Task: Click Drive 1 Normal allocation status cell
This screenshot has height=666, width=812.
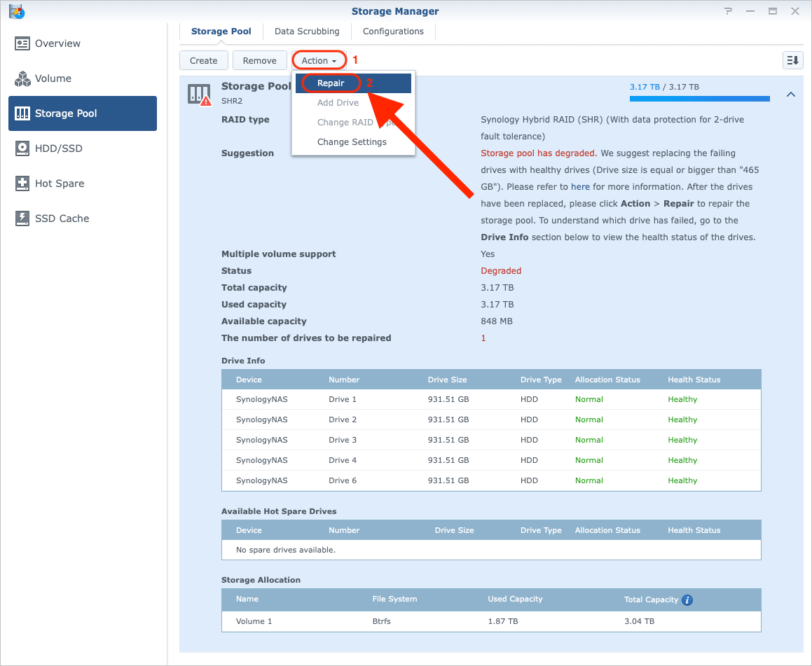Action: [x=589, y=399]
